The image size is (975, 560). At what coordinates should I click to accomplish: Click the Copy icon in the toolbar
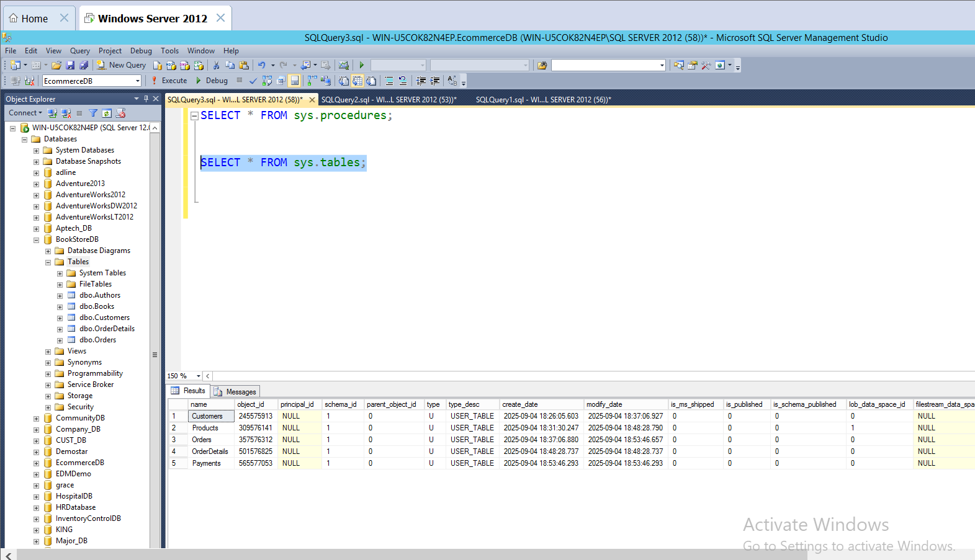click(230, 65)
